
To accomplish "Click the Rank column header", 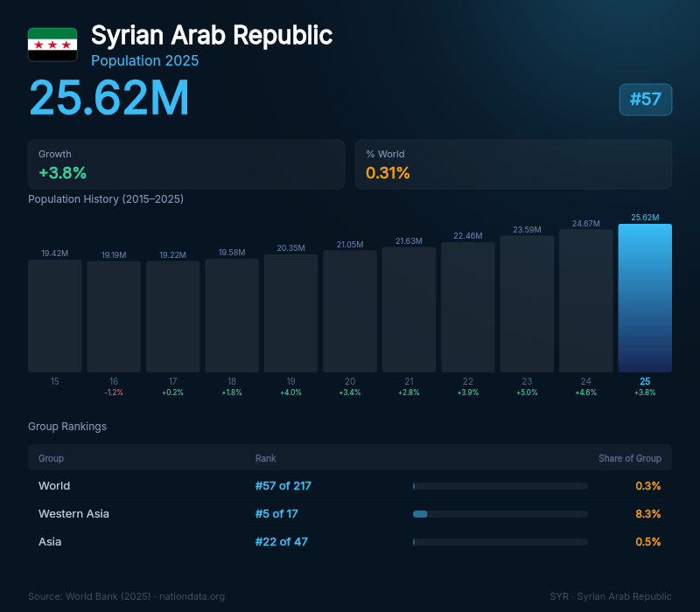I will [266, 458].
